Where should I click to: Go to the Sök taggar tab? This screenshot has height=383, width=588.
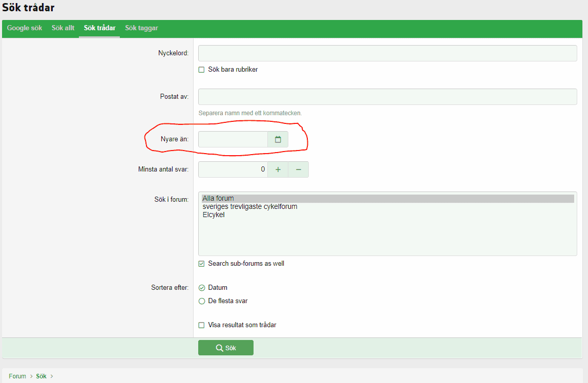(x=141, y=28)
